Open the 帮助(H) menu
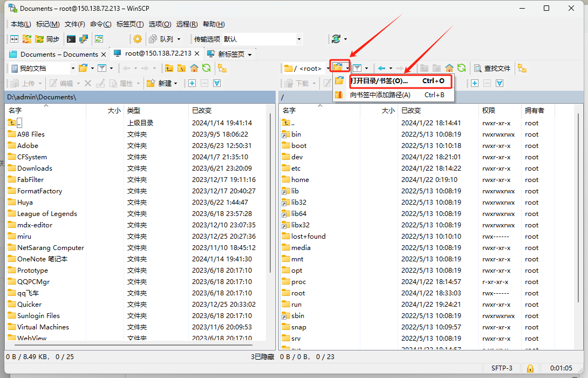Image resolution: width=588 pixels, height=378 pixels. (x=214, y=24)
